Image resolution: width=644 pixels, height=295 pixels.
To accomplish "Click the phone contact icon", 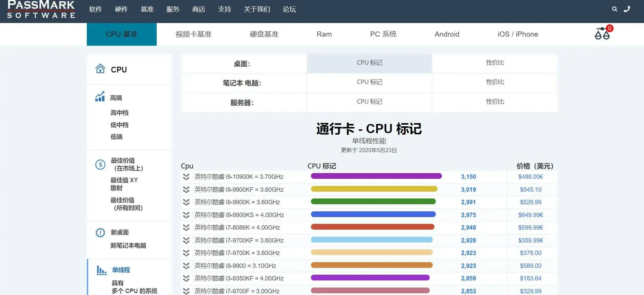I will pos(627,9).
